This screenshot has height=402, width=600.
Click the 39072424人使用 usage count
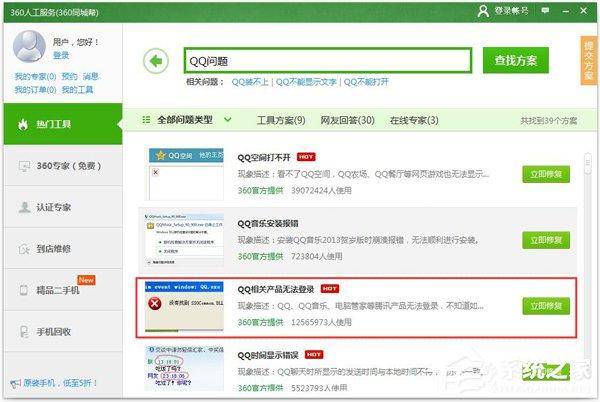coord(321,190)
